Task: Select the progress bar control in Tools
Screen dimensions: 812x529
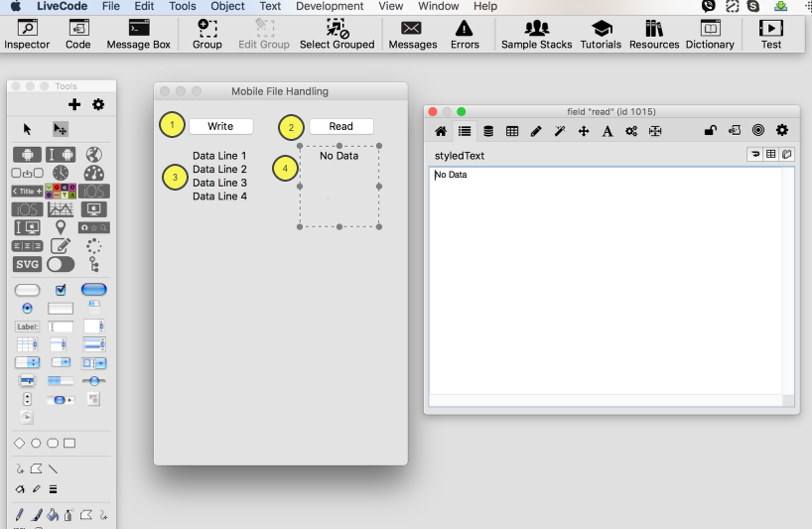Action: pos(61,381)
